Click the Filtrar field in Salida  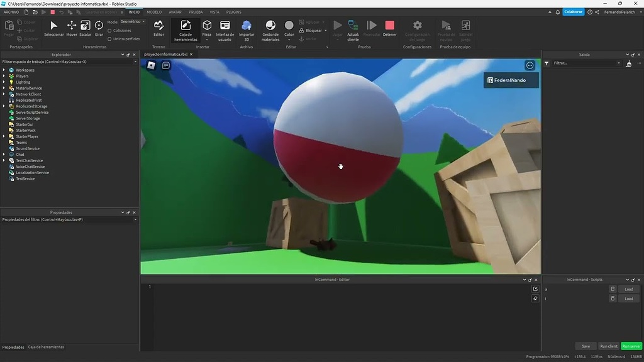(587, 63)
